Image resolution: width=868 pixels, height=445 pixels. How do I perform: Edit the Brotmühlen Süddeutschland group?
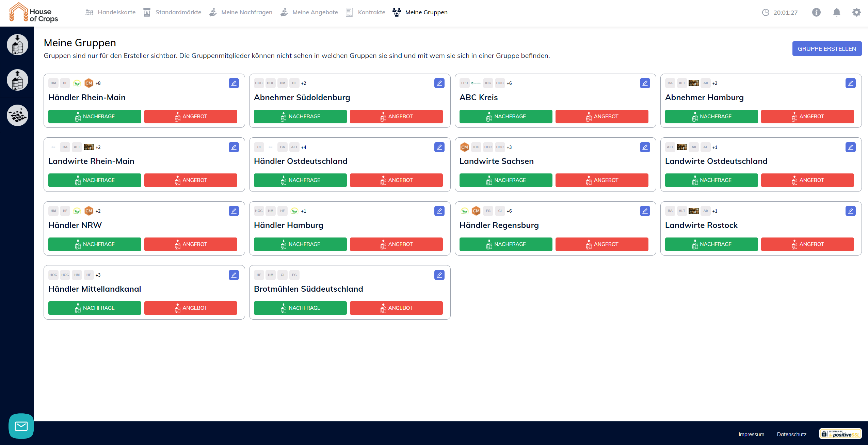point(439,275)
